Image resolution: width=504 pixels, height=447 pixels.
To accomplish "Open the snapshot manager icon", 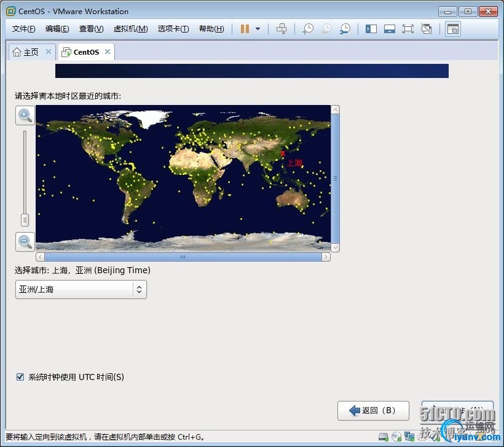I will pos(345,29).
